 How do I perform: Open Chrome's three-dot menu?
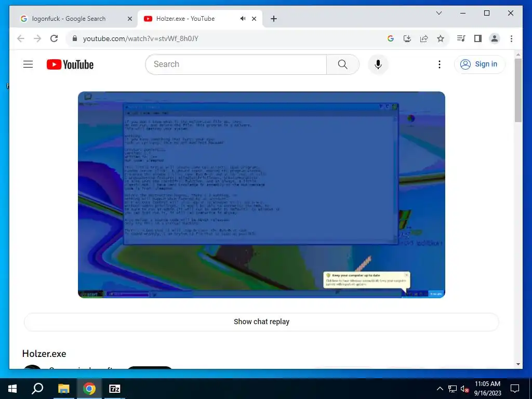click(x=511, y=38)
